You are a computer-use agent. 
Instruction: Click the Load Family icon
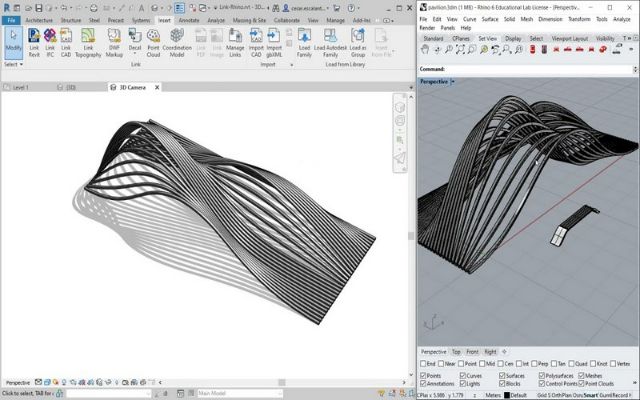coord(304,42)
